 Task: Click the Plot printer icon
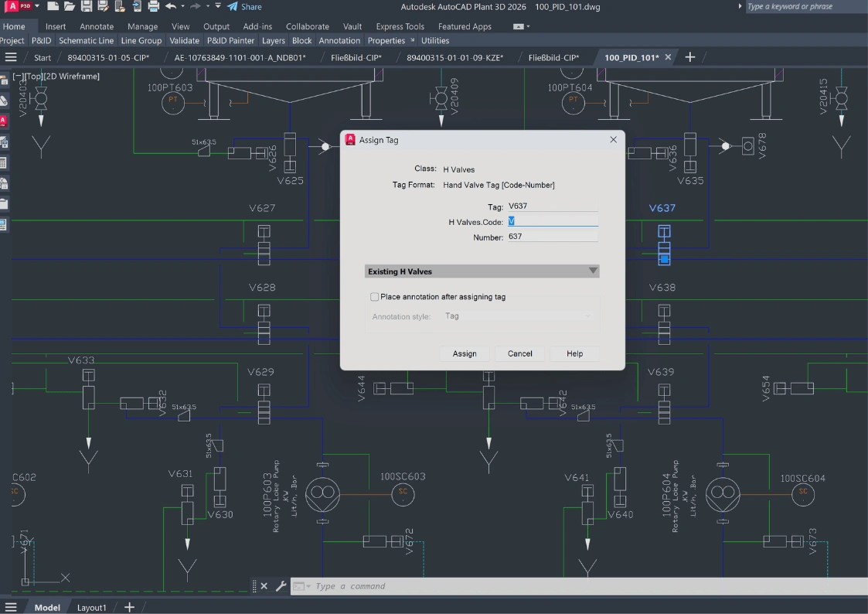click(x=154, y=7)
